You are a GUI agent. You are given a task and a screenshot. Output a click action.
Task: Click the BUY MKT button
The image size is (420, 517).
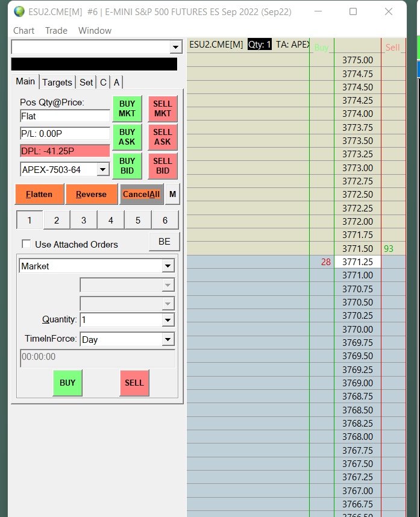point(127,108)
